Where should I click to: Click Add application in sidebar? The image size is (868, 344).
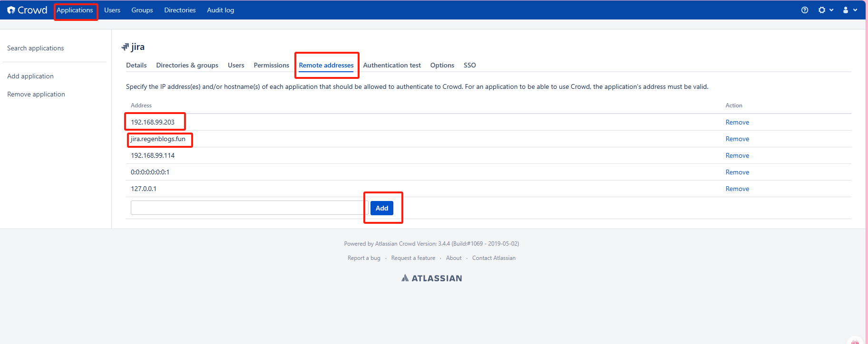[30, 76]
